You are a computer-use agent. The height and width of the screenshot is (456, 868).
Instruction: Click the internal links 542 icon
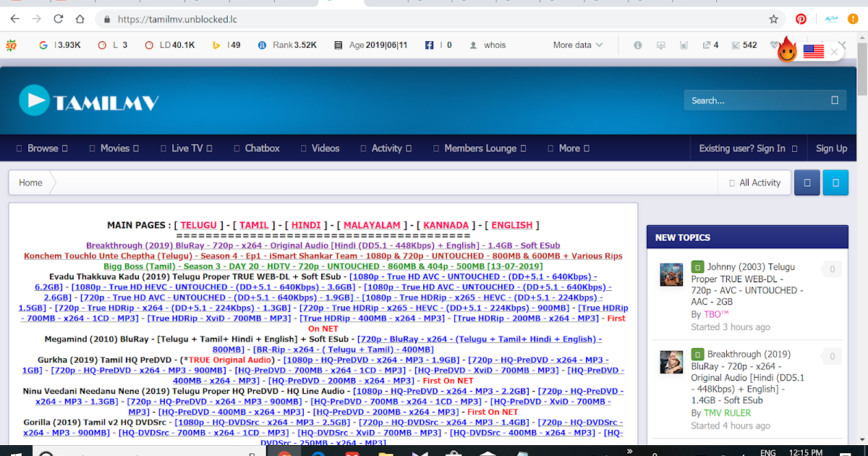click(744, 45)
